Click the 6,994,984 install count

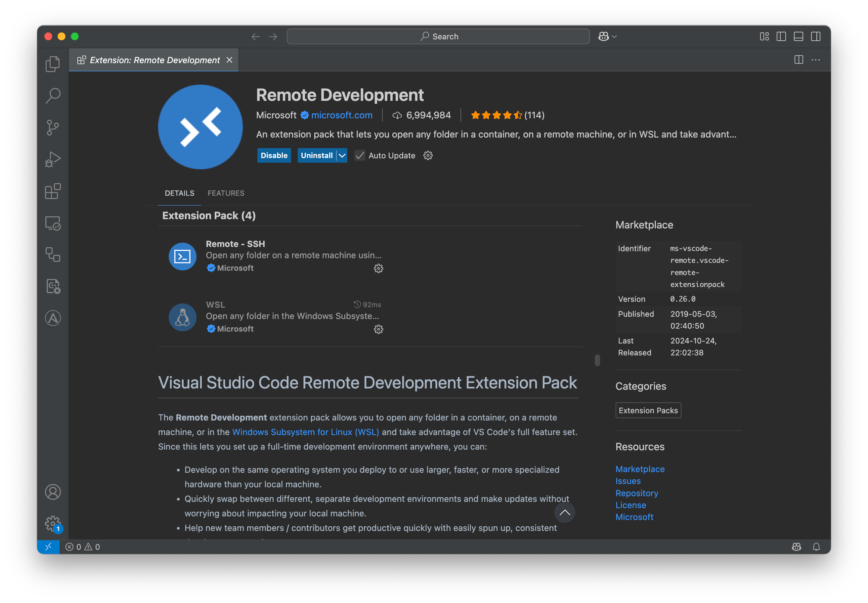click(421, 115)
